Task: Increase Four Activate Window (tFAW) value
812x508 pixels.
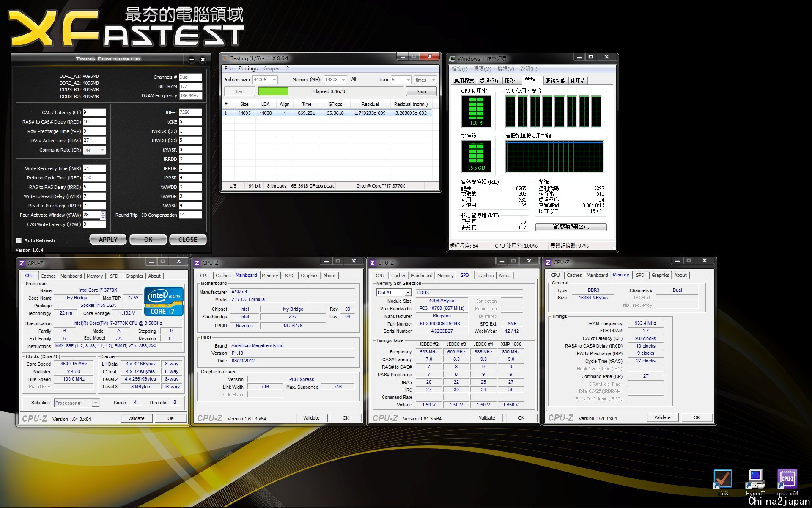Action: (x=103, y=213)
